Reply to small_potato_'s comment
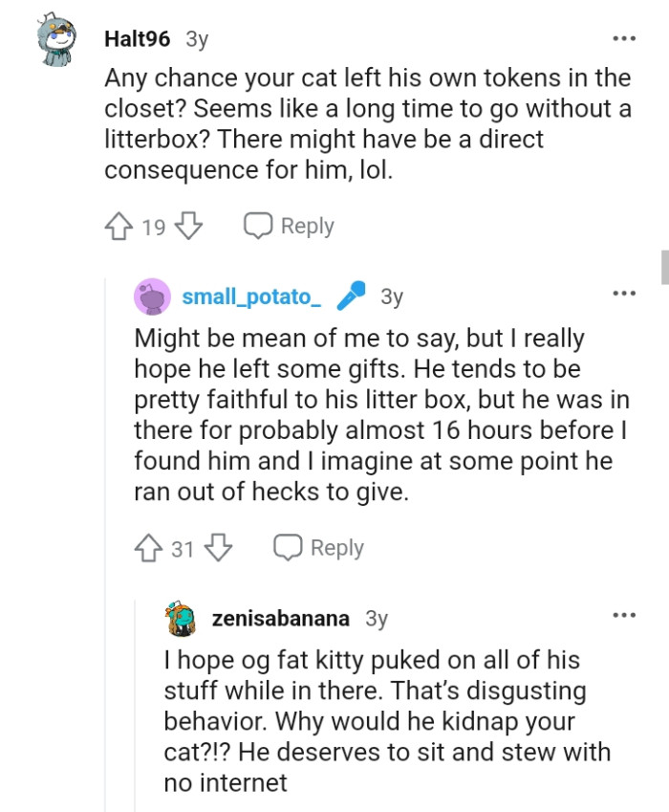 click(319, 548)
